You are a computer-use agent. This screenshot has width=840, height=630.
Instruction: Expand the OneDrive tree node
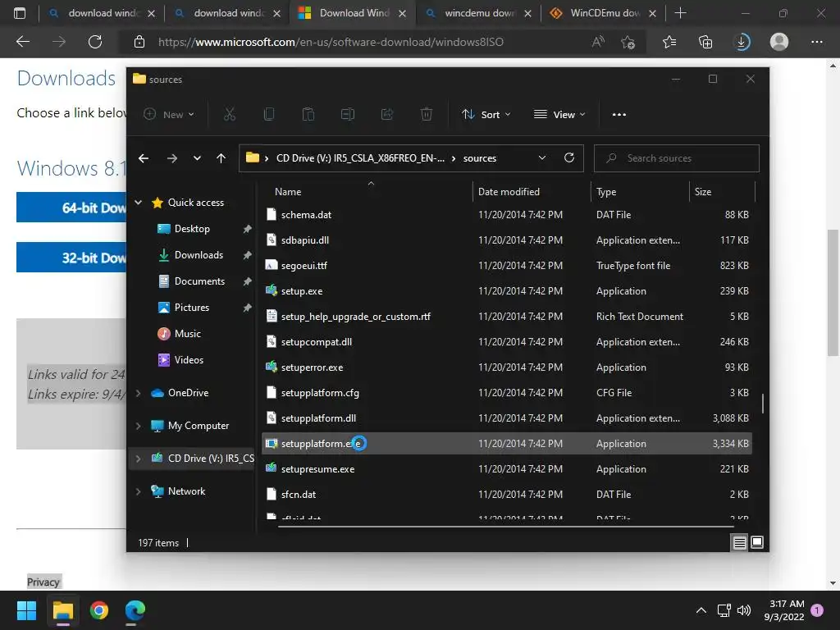[138, 393]
